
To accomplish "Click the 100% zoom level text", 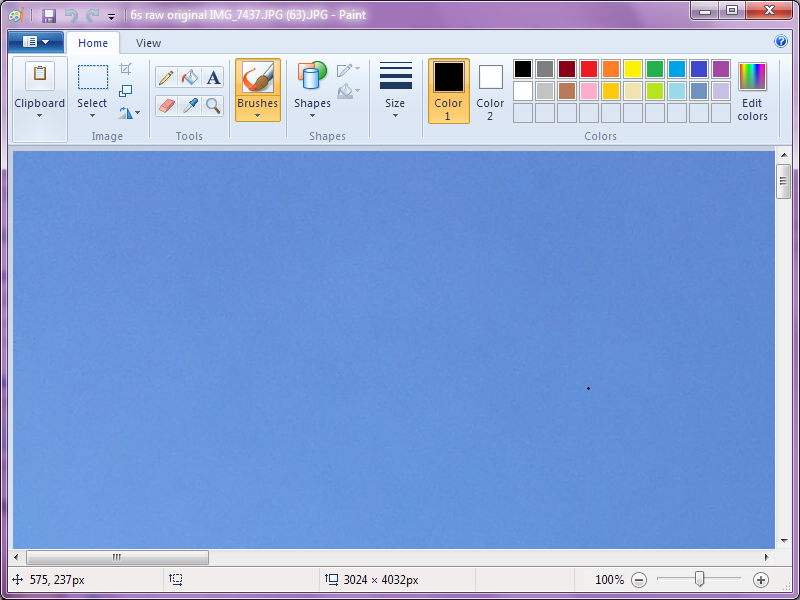I will (609, 580).
